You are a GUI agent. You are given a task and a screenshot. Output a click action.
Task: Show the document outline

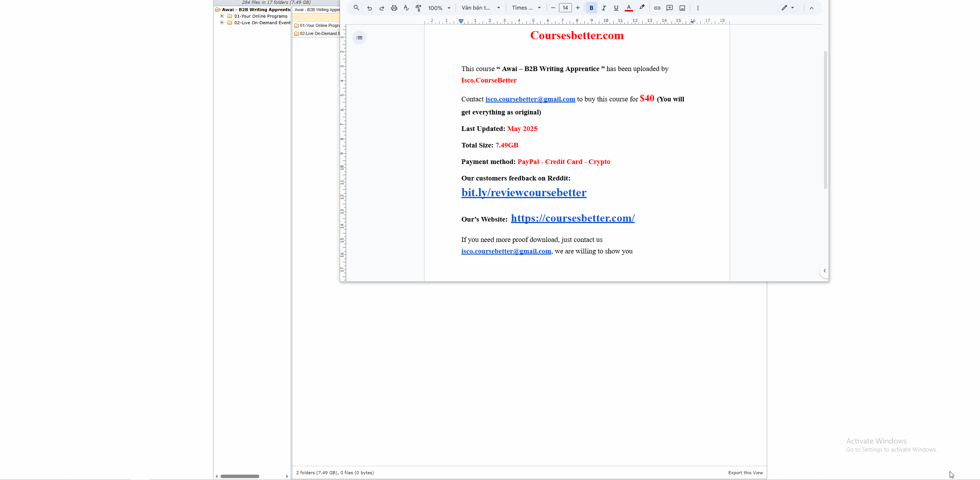(359, 38)
